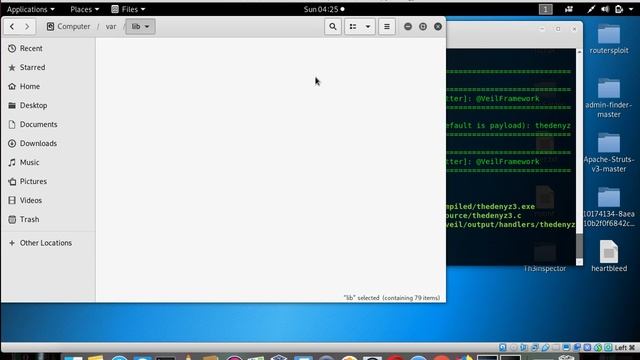Click the volume speaker icon in top bar

click(x=605, y=9)
